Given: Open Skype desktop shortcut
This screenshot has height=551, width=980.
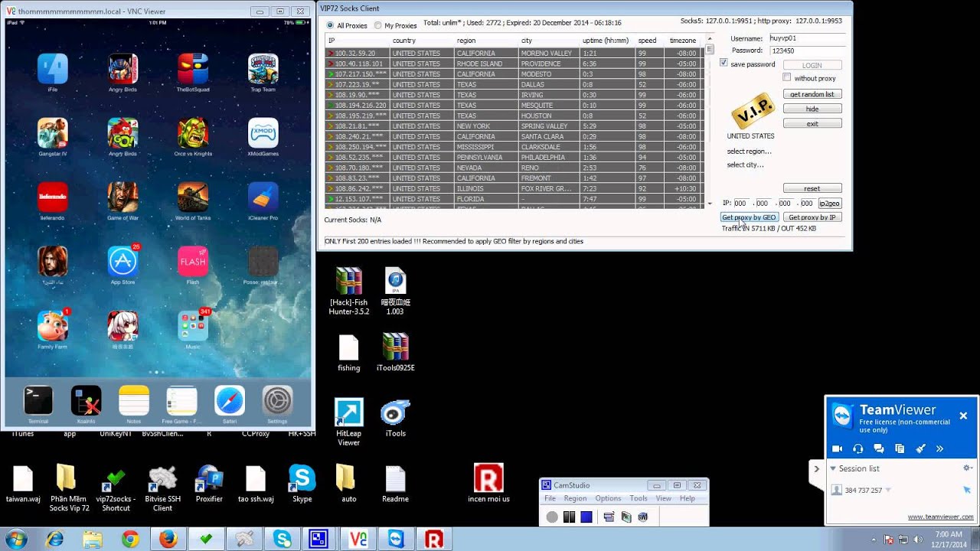Looking at the screenshot, I should [x=302, y=484].
